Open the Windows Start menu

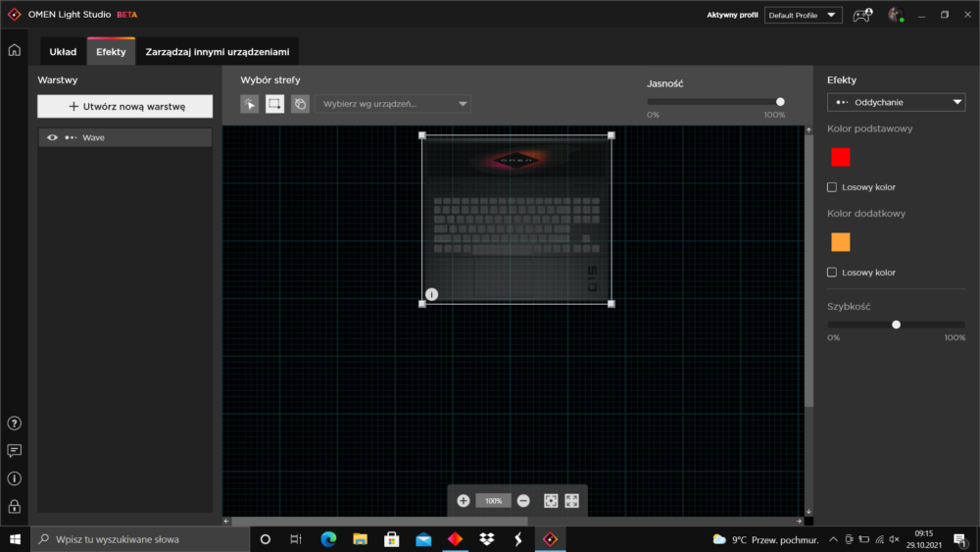point(15,539)
